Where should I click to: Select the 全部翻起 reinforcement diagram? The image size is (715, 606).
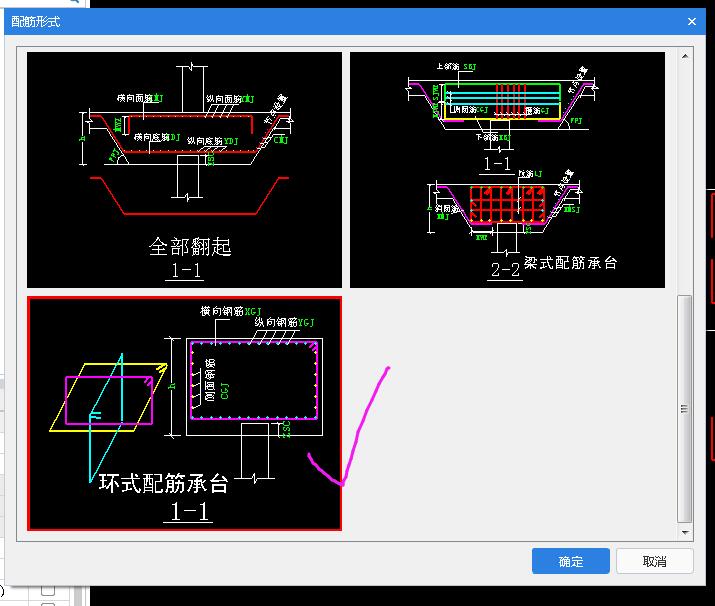pos(184,170)
